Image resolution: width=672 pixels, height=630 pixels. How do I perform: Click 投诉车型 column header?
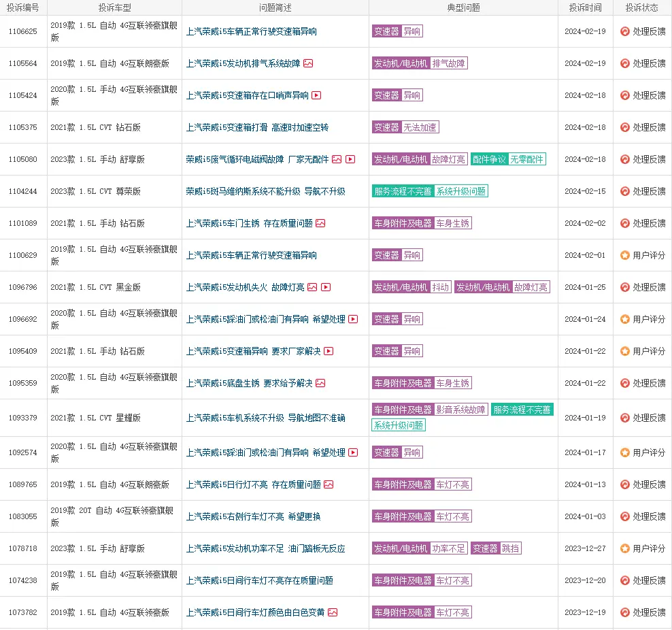coord(114,7)
